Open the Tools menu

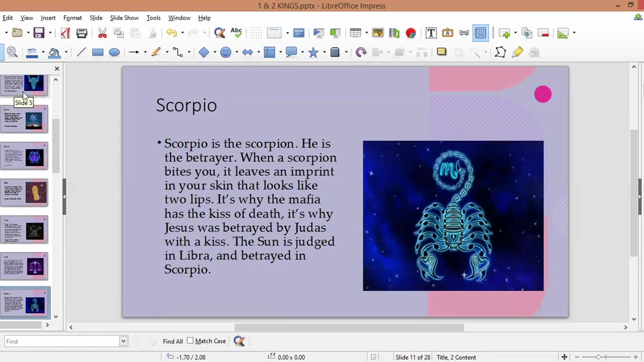coord(153,18)
